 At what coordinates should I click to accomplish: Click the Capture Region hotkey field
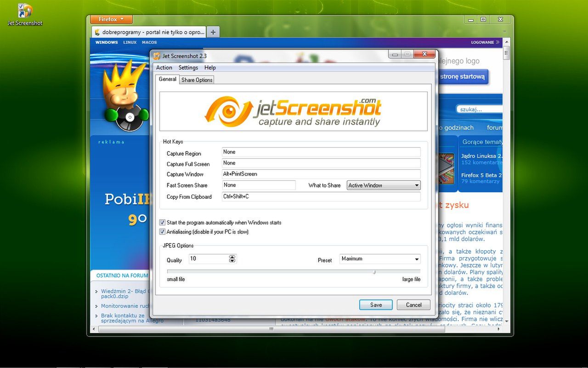tap(321, 152)
